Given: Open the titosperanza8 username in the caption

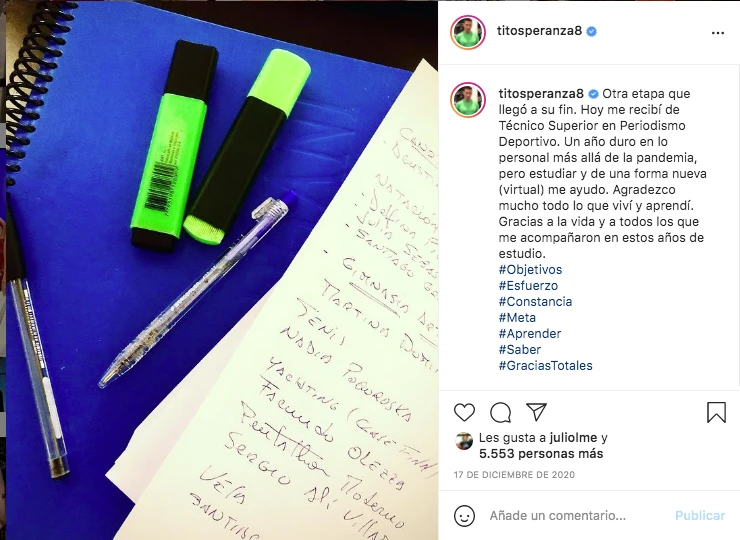Looking at the screenshot, I should [x=541, y=93].
